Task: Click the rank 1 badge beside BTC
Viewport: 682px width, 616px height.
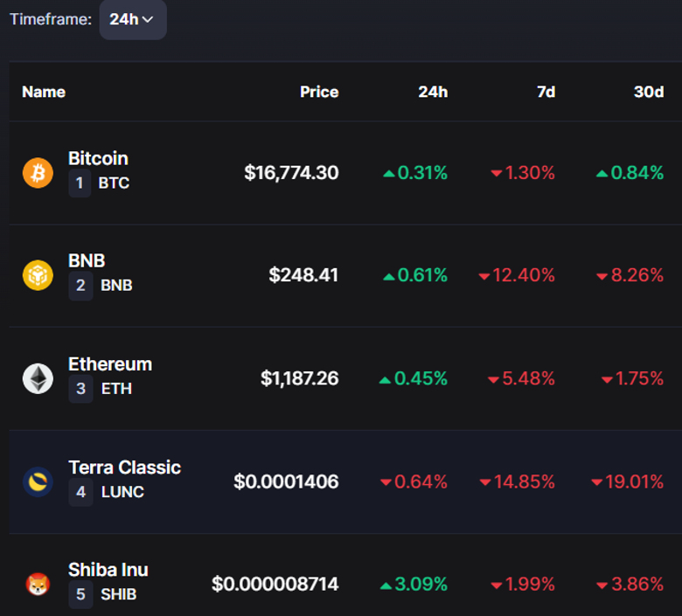Action: [80, 183]
